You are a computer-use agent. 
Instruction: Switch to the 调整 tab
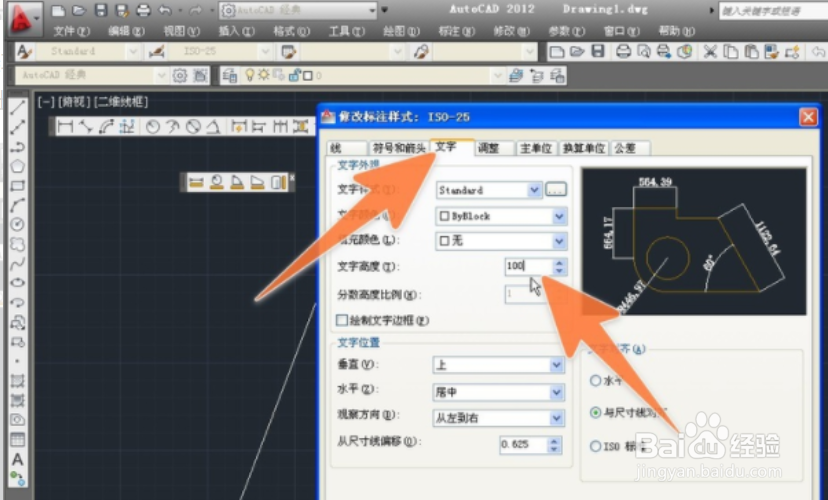coord(494,148)
